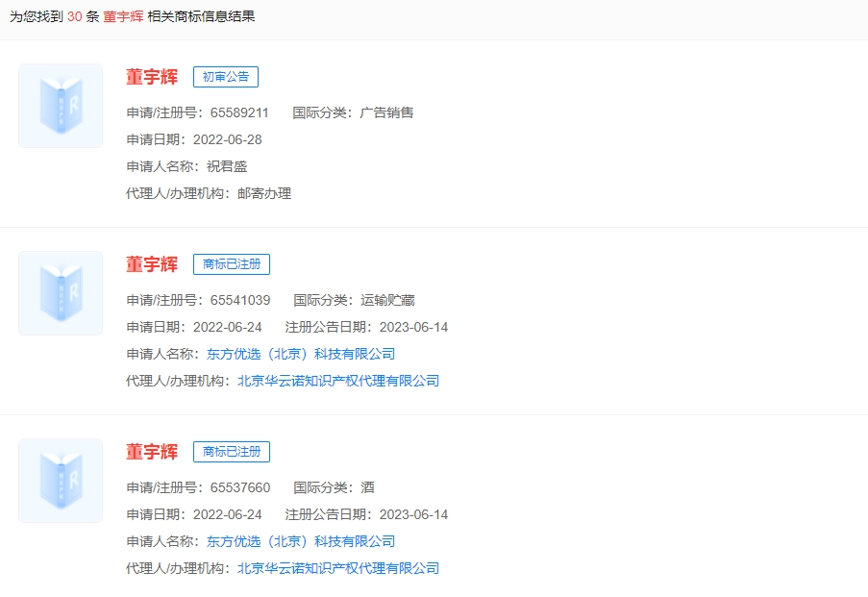Open 董宇辉 title in the 运输贮藏 result
This screenshot has width=868, height=597.
[x=152, y=264]
